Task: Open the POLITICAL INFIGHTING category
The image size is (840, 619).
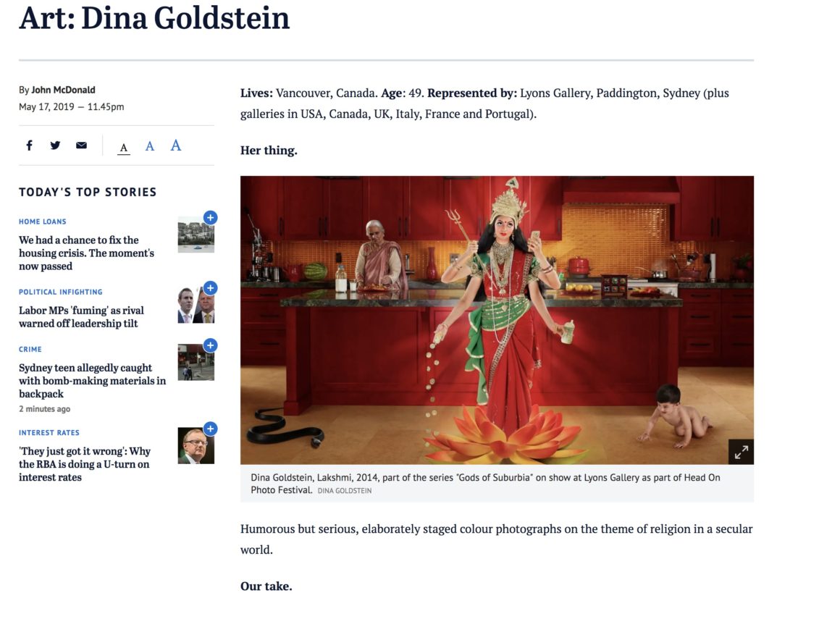Action: 61,292
